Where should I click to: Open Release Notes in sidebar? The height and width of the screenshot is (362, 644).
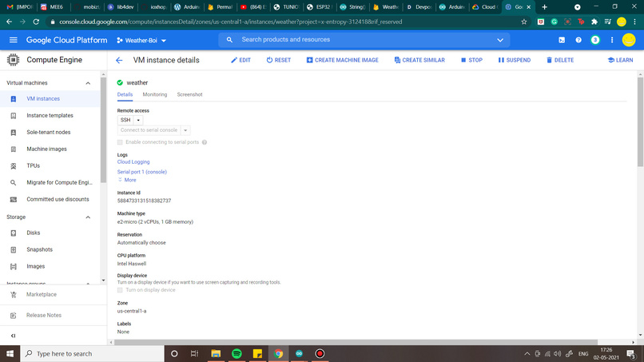[54, 315]
